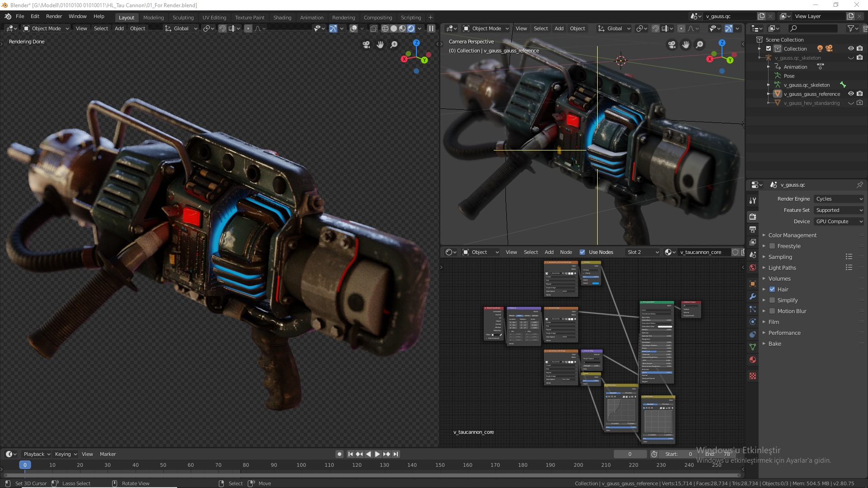
Task: Drag the timeline playhead at frame 0
Action: coord(24,465)
